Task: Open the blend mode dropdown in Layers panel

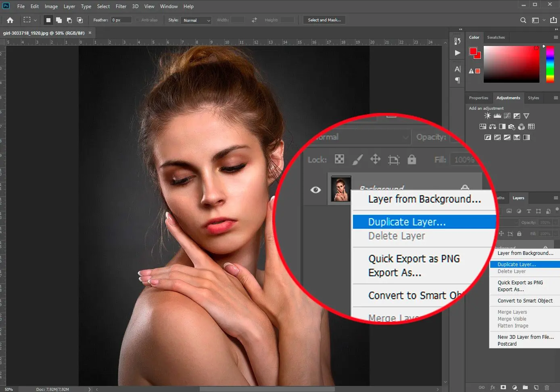Action: 359,137
